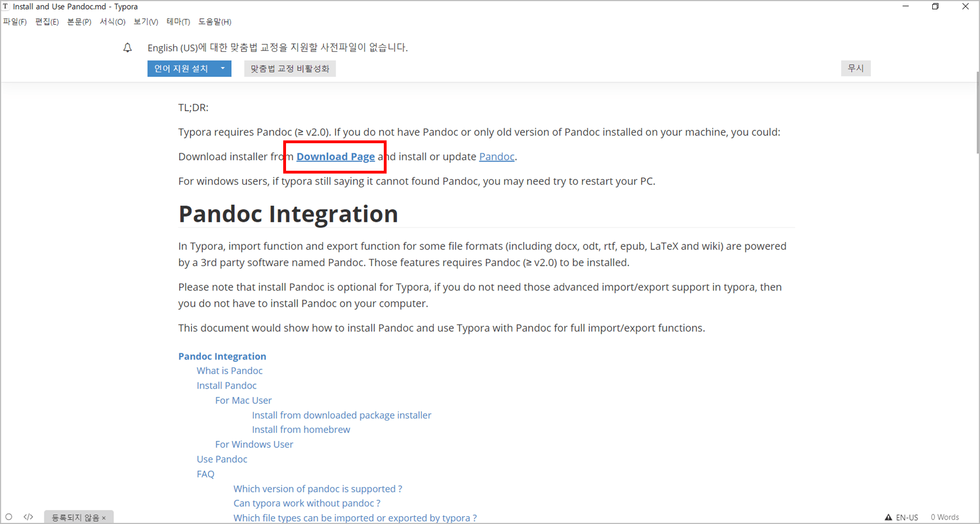Click the spellcheck warning triangle icon
The height and width of the screenshot is (524, 980).
(x=888, y=517)
